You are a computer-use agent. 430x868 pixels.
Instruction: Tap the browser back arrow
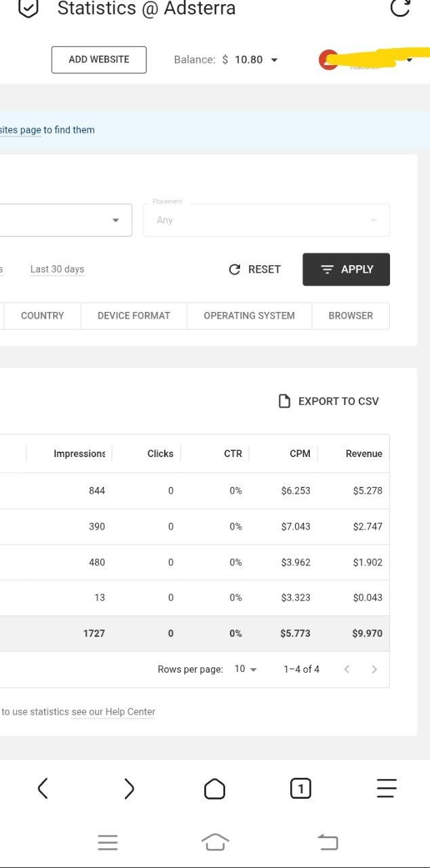43,788
